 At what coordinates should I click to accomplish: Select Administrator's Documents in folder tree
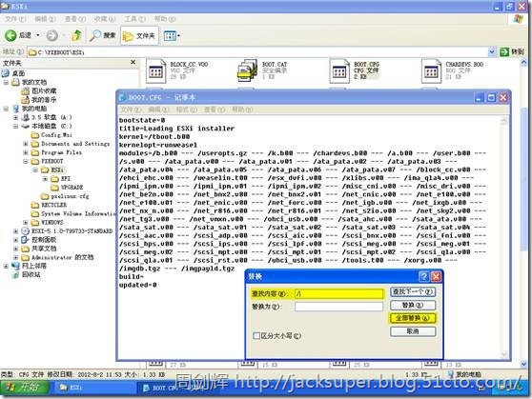pyautogui.click(x=57, y=257)
